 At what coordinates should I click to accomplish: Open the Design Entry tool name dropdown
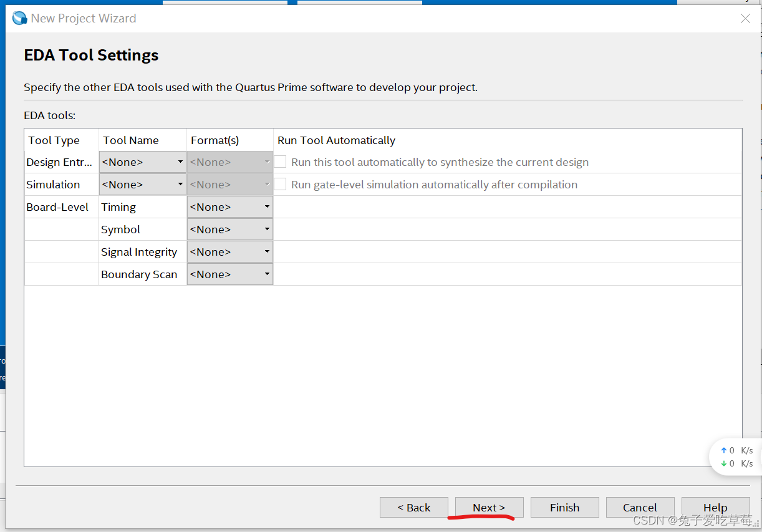click(142, 162)
